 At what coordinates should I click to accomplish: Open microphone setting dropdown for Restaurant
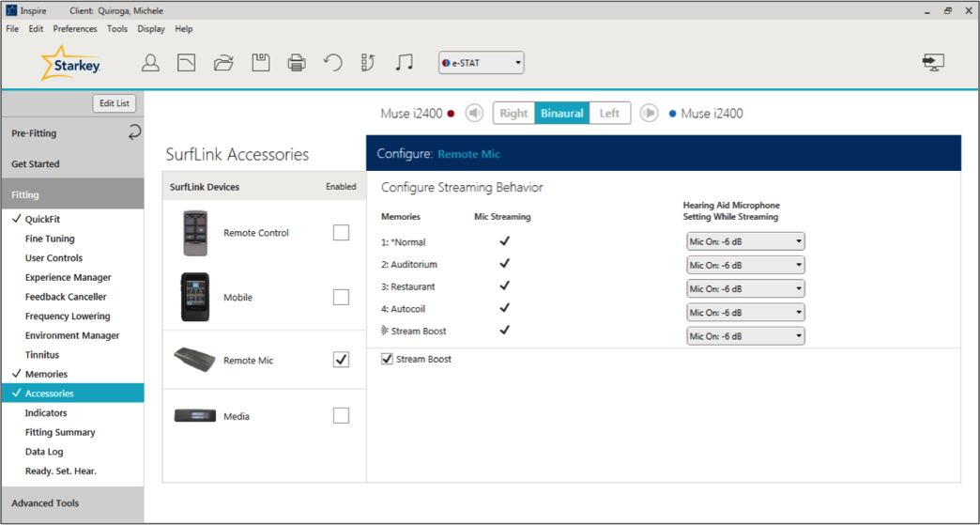pos(745,288)
